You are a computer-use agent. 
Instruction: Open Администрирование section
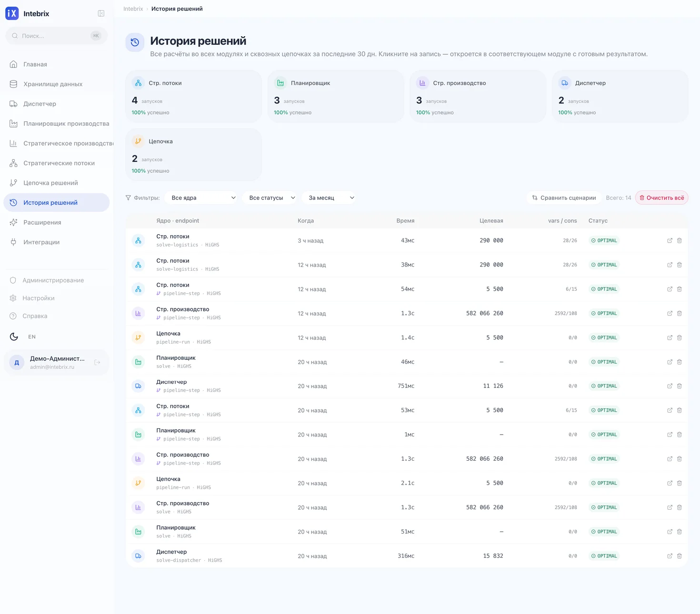tap(56, 280)
